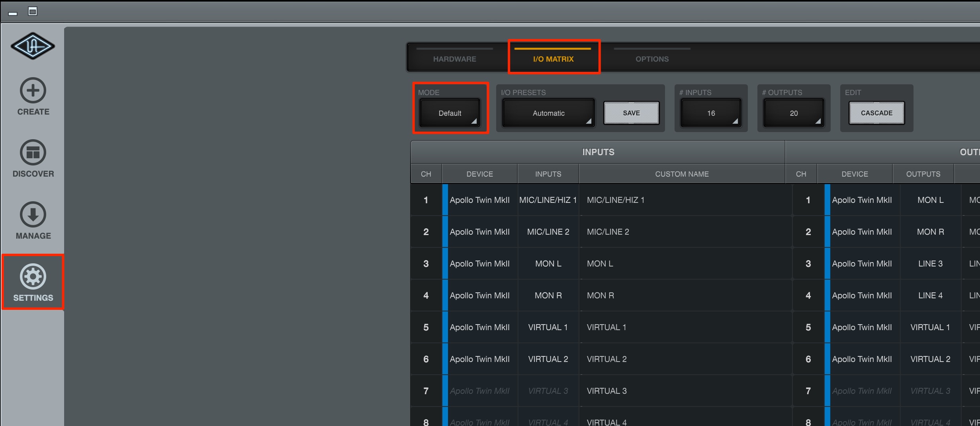Click Apollo Twin MkII device in input row 4
This screenshot has width=980, height=426.
point(479,295)
